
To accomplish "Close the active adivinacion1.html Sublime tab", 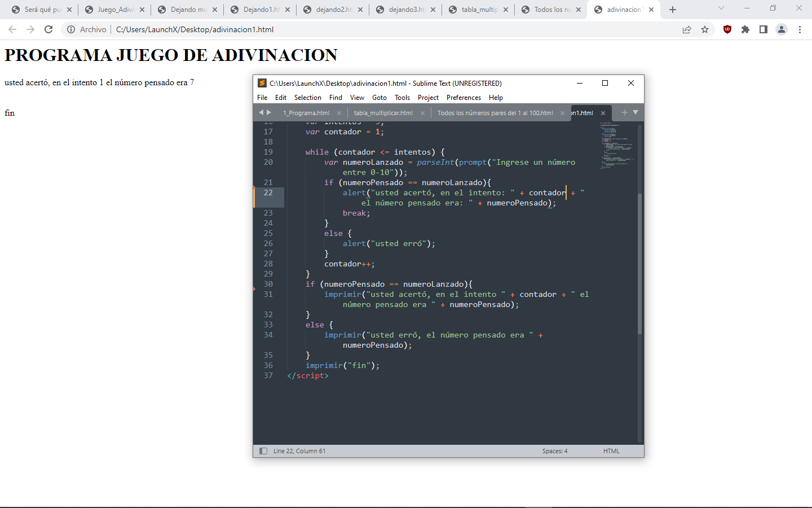I will click(603, 113).
